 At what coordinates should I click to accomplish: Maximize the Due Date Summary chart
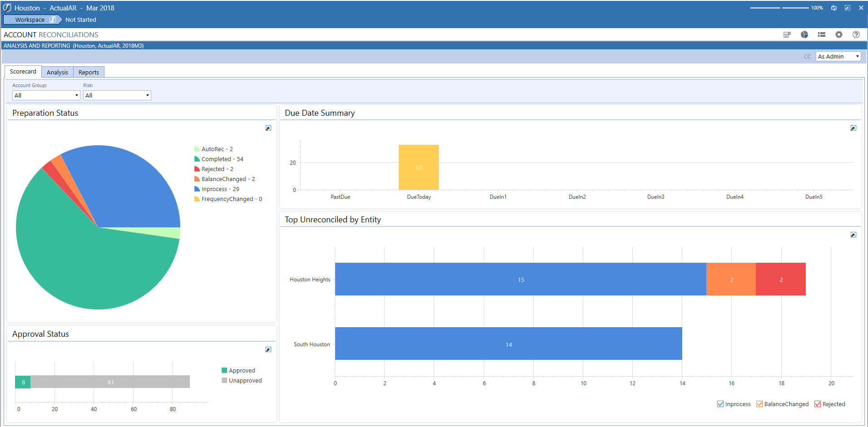coord(853,128)
